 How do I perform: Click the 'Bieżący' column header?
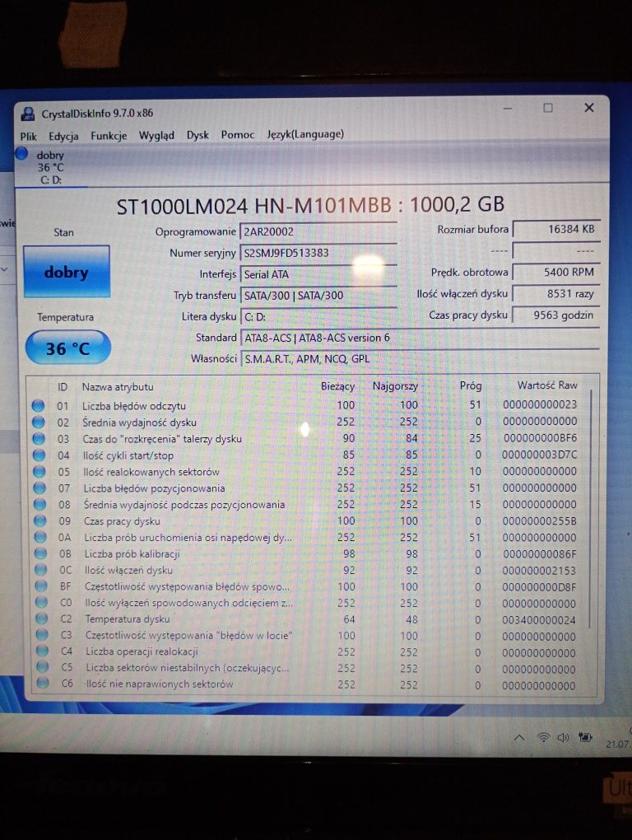coord(337,386)
